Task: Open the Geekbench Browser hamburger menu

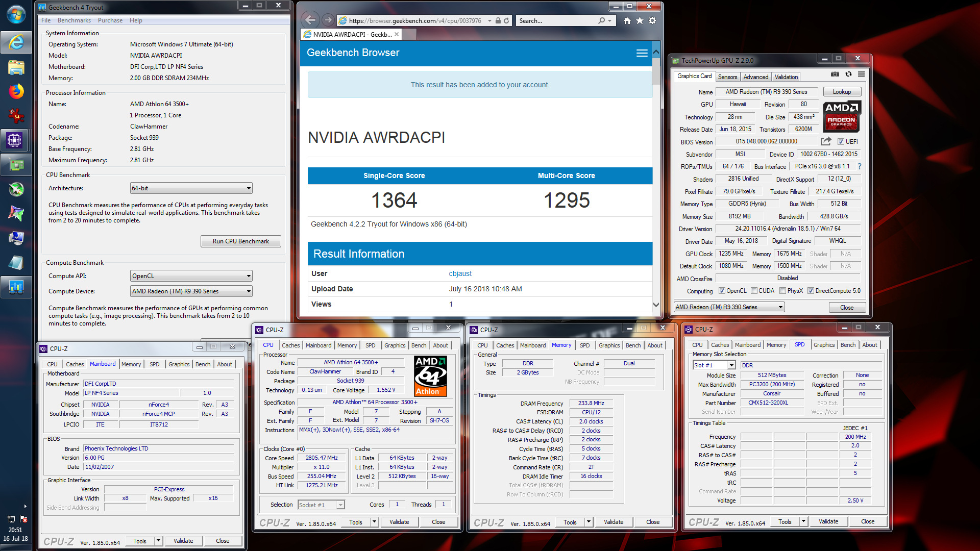Action: [x=642, y=53]
